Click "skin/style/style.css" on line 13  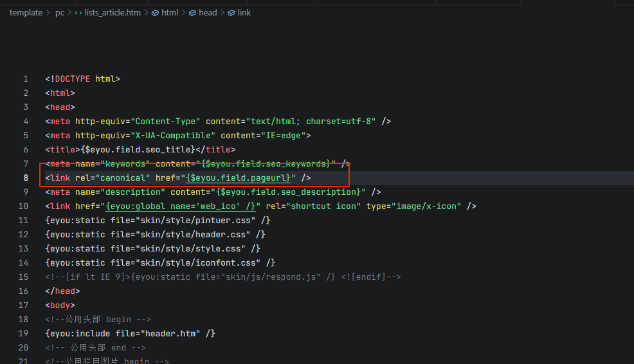click(190, 249)
